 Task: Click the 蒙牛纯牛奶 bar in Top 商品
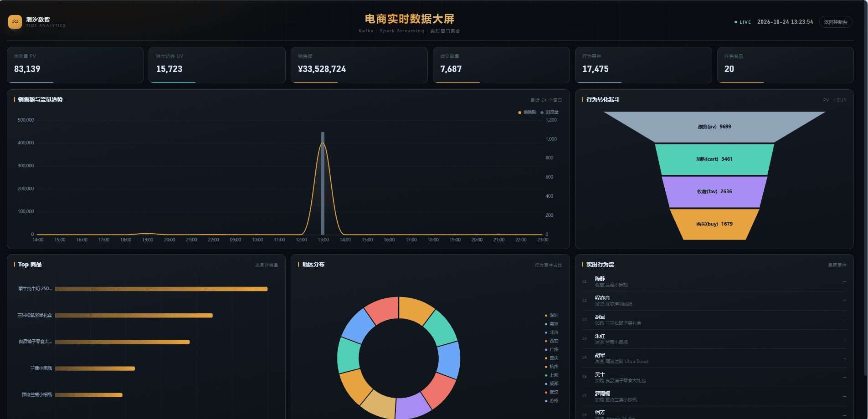pyautogui.click(x=161, y=289)
